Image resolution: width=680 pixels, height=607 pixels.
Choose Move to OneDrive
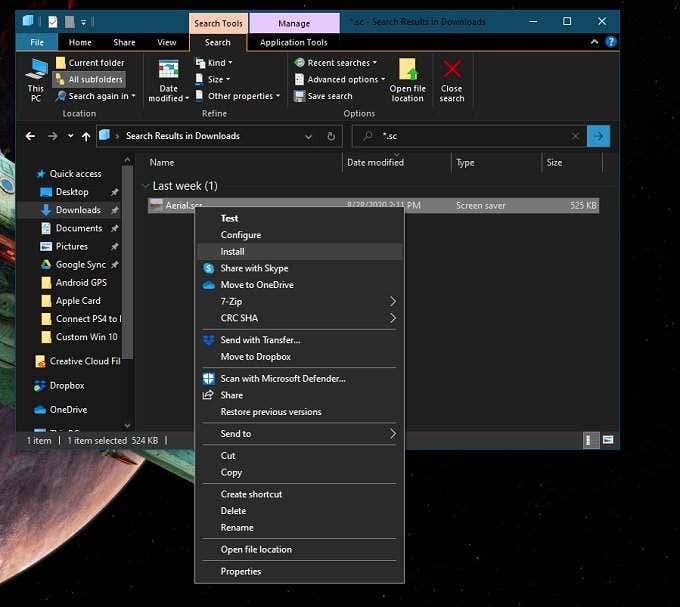tap(299, 285)
